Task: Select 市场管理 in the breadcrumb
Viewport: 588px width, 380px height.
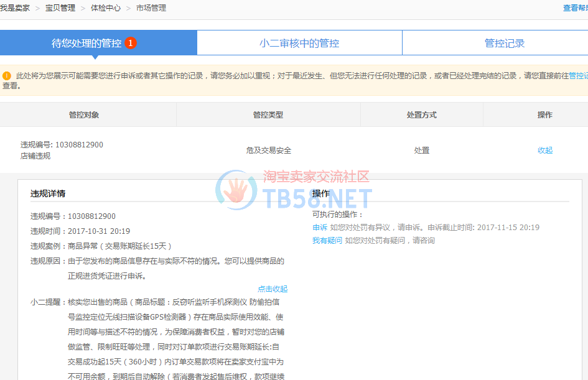Action: [151, 8]
